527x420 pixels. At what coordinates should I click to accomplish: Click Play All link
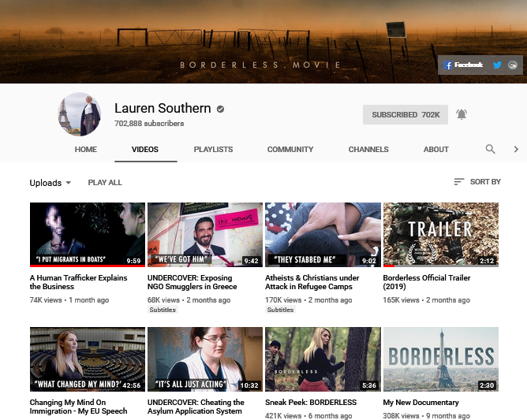[105, 182]
